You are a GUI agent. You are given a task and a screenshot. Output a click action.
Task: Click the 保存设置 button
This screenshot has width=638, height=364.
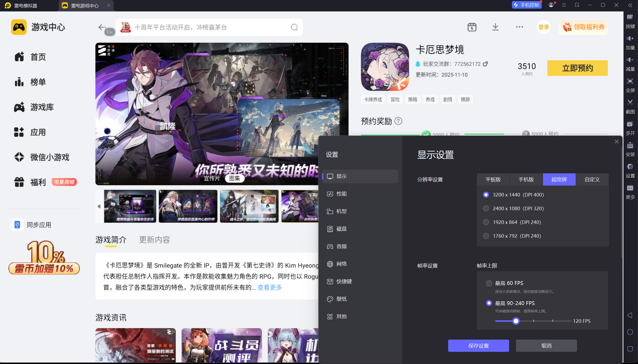[478, 346]
